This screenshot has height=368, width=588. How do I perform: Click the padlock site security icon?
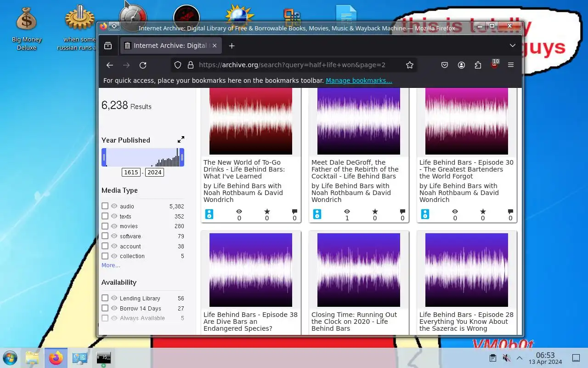pyautogui.click(x=191, y=65)
